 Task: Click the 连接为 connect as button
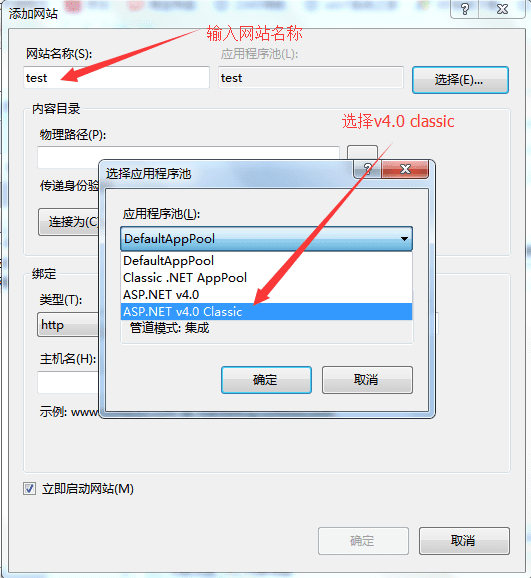coord(69,222)
